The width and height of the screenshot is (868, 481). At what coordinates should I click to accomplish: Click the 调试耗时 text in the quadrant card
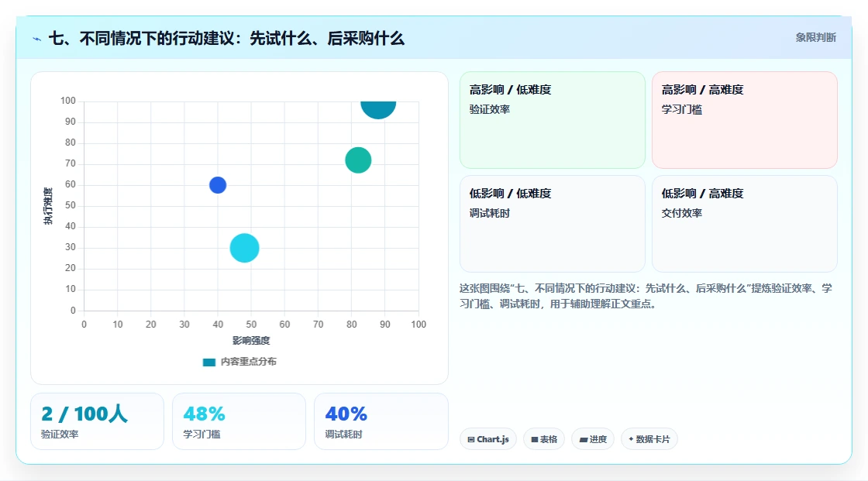click(489, 213)
